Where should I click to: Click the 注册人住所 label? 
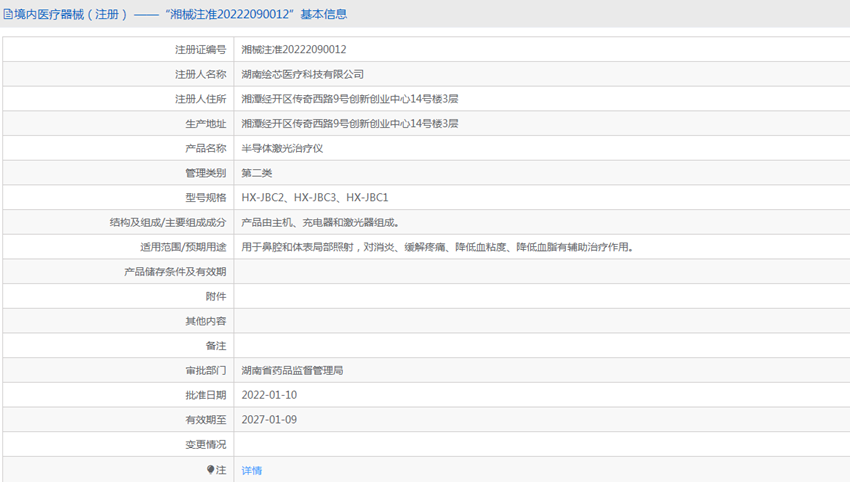201,99
